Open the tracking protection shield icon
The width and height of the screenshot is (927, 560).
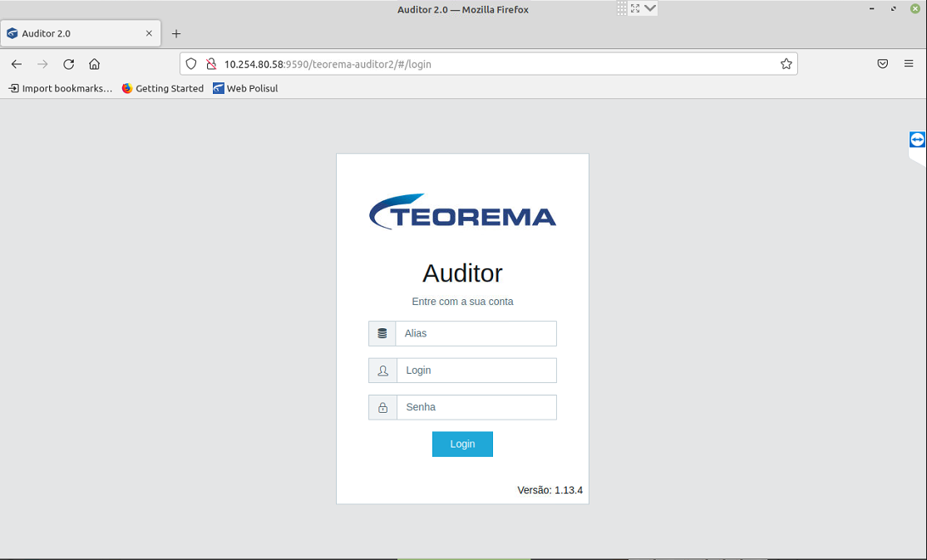(191, 64)
